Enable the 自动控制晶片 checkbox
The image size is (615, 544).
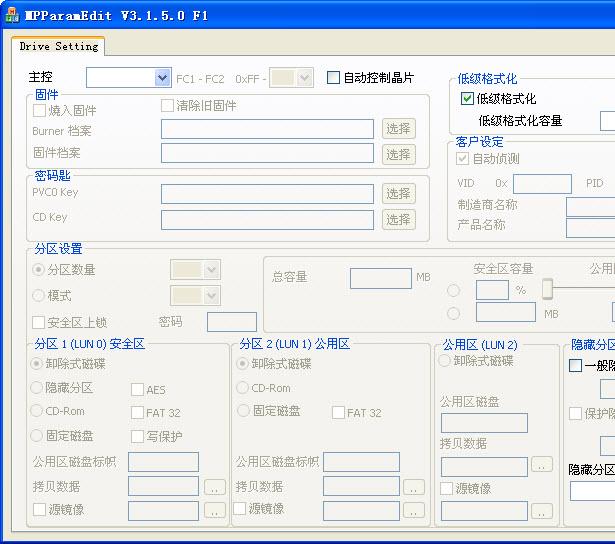click(x=333, y=77)
